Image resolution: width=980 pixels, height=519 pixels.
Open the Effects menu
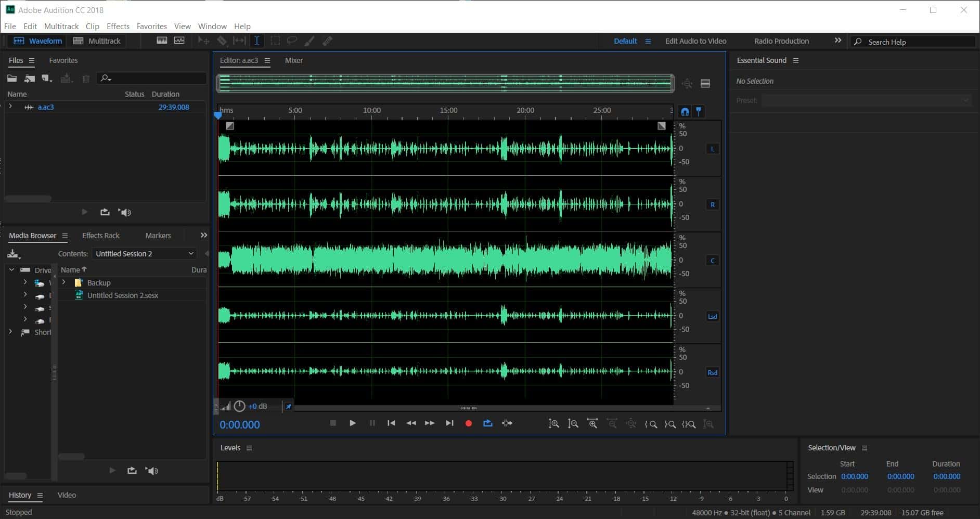pos(118,26)
